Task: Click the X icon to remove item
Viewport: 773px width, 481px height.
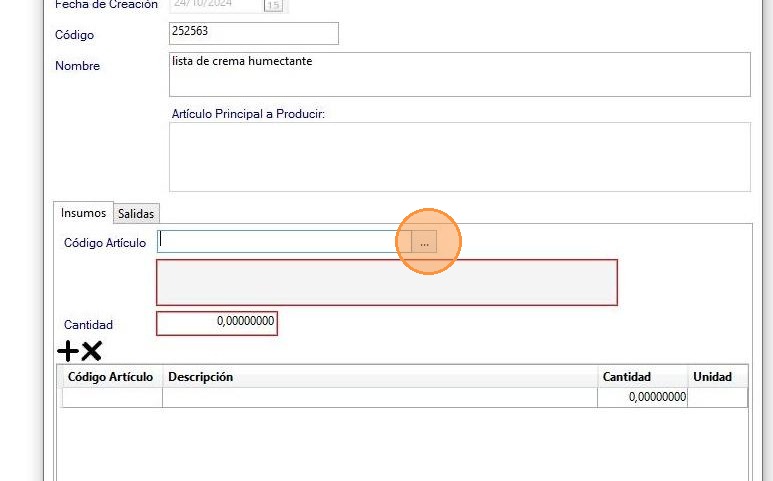Action: [91, 351]
